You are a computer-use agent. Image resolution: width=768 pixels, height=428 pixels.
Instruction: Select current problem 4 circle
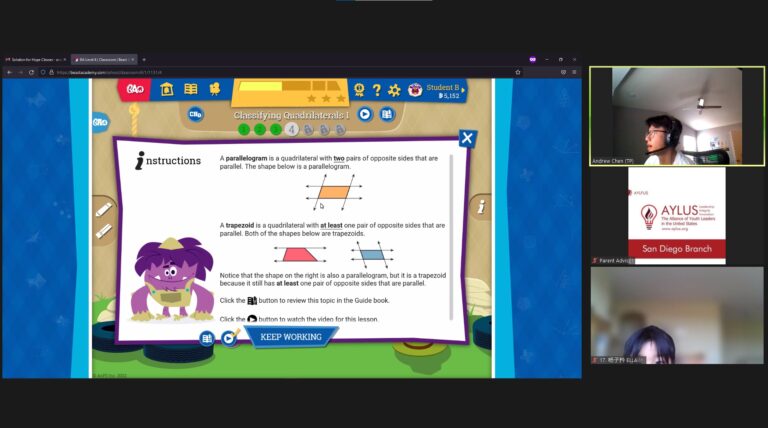292,130
